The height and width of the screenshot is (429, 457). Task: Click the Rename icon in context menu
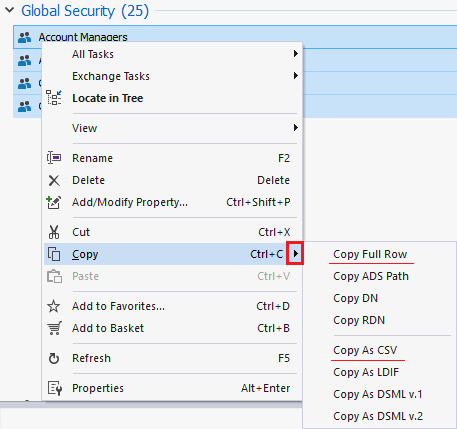(x=54, y=158)
